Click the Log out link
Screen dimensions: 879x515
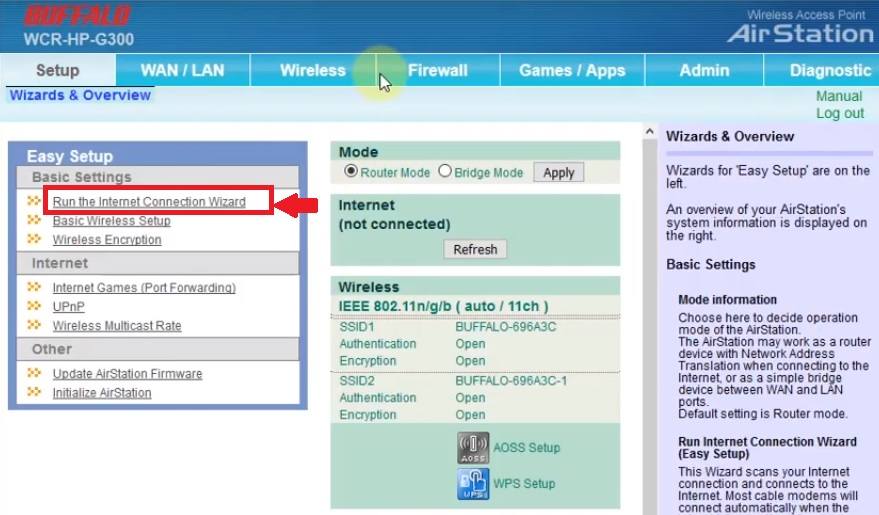coord(839,113)
